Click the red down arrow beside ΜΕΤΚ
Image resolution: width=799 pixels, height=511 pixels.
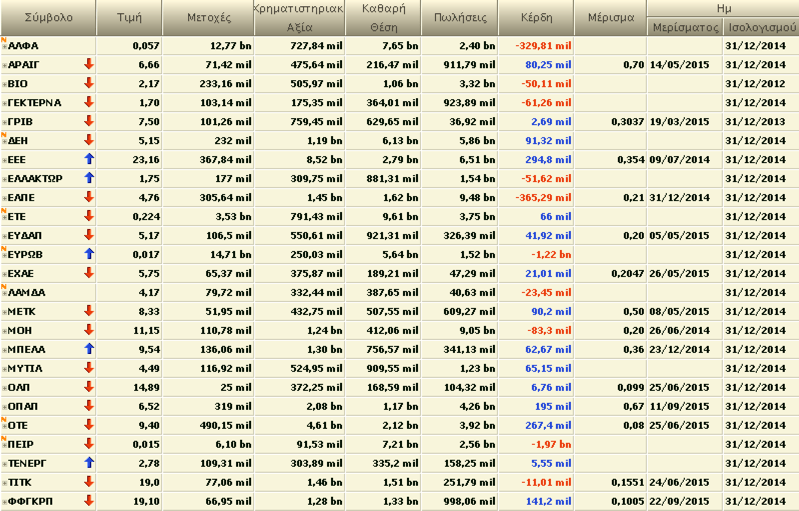coord(89,311)
